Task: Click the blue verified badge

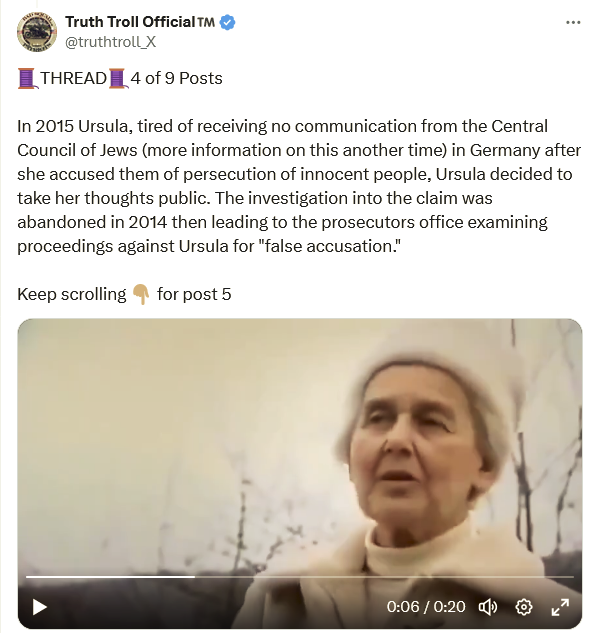Action: (x=227, y=22)
